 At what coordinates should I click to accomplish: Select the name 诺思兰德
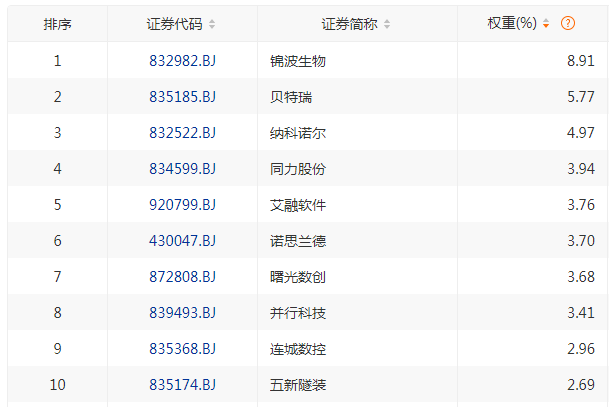point(298,241)
